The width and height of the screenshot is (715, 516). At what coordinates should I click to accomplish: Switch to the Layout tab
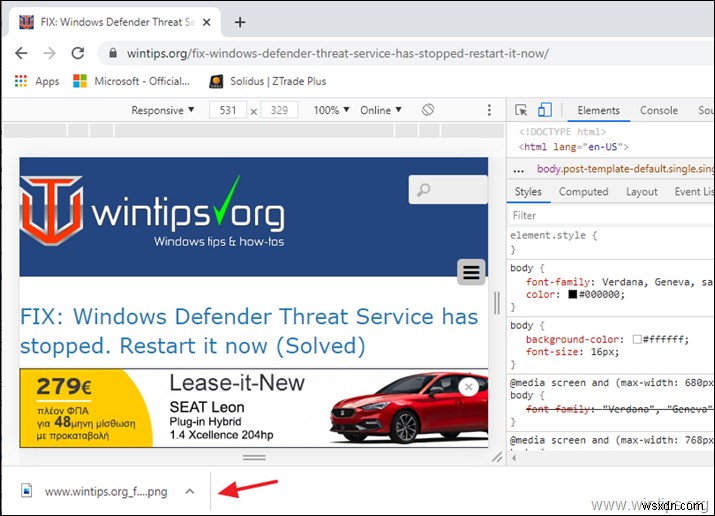642,191
